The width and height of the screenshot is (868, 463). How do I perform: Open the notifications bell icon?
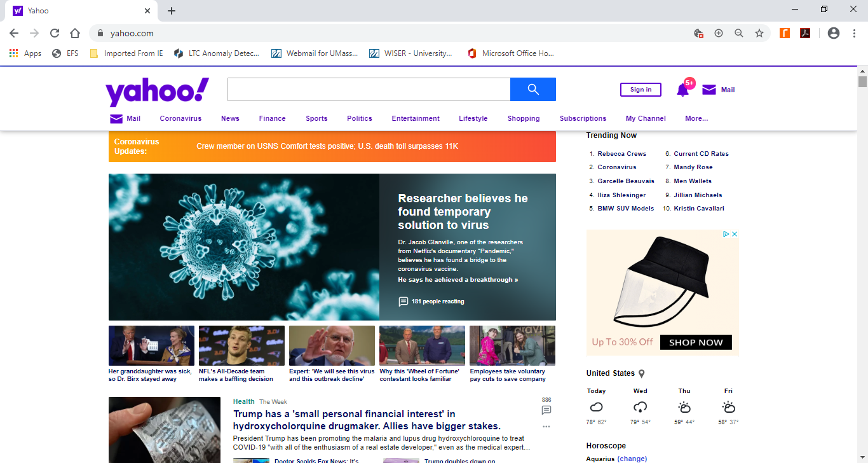(683, 90)
